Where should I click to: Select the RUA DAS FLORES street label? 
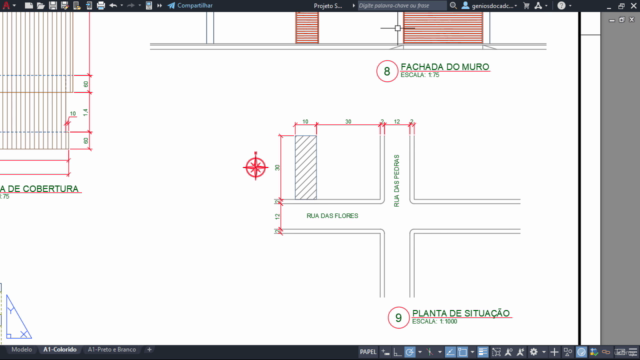pos(332,216)
